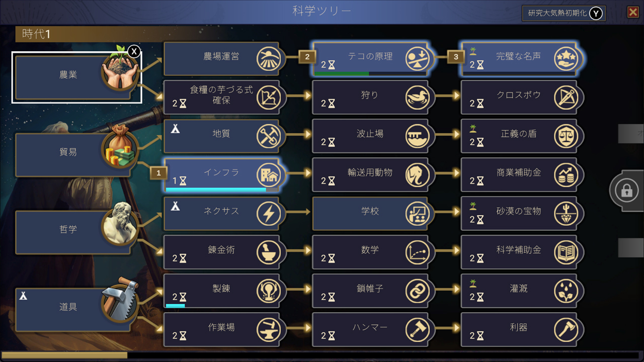Click the horizontal scrollbar at bottom
The height and width of the screenshot is (362, 644).
[322, 355]
